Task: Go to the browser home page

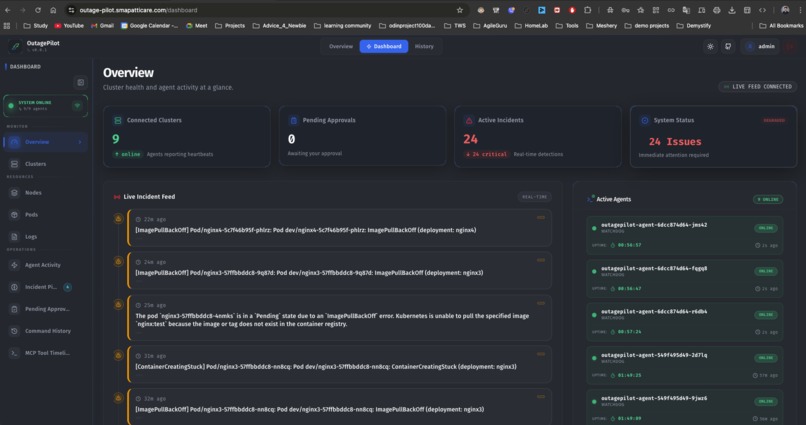Action: click(53, 10)
